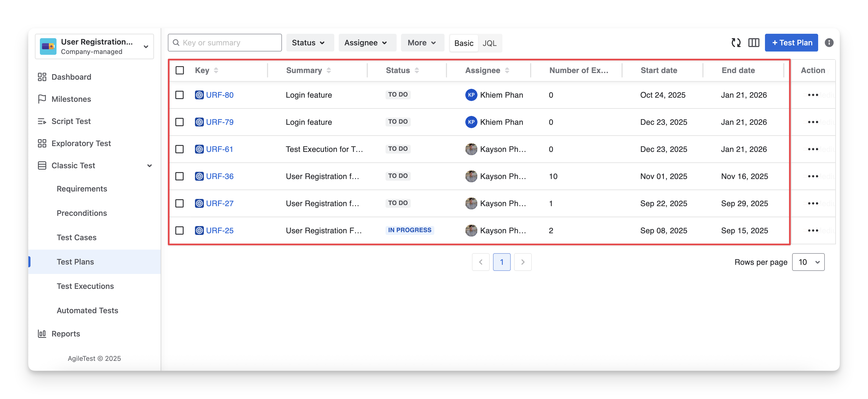Click the refresh sync icon
This screenshot has width=868, height=399.
click(x=736, y=43)
